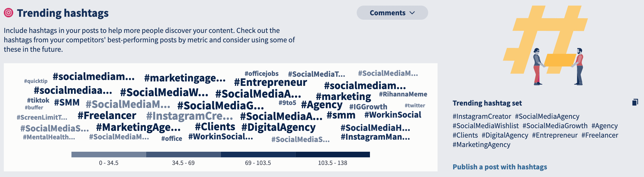Copy the trending hashtag set using copy icon
Viewport: 644px width, 177px height.
click(x=635, y=102)
